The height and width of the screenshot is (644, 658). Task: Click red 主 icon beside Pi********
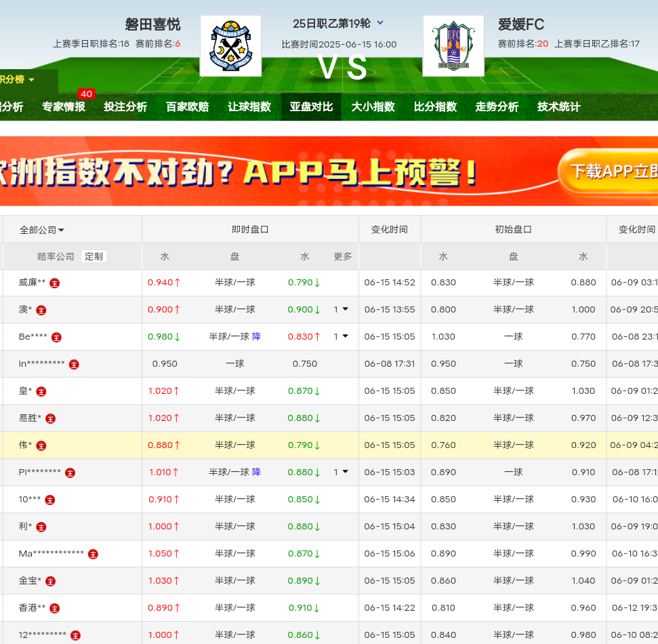(x=70, y=472)
